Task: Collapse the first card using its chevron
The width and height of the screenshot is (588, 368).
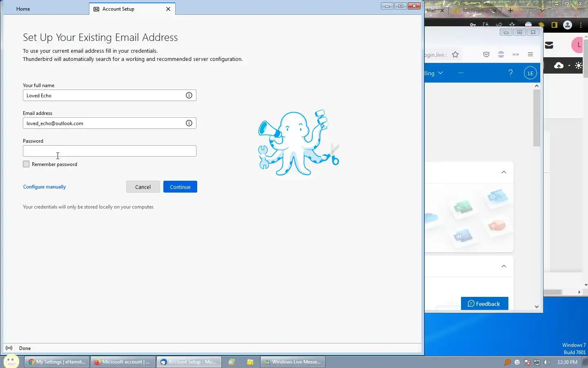Action: click(504, 172)
